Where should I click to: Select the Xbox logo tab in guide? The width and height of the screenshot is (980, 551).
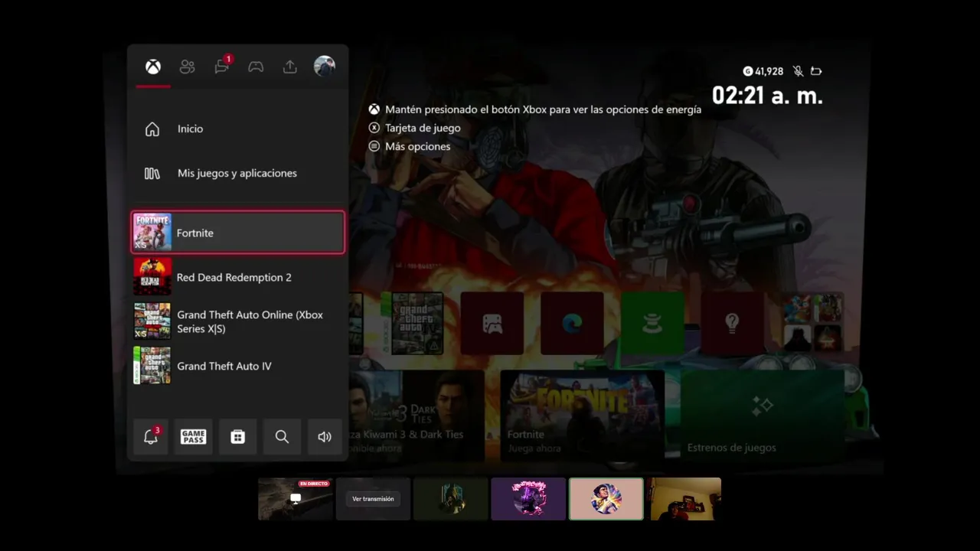tap(153, 67)
